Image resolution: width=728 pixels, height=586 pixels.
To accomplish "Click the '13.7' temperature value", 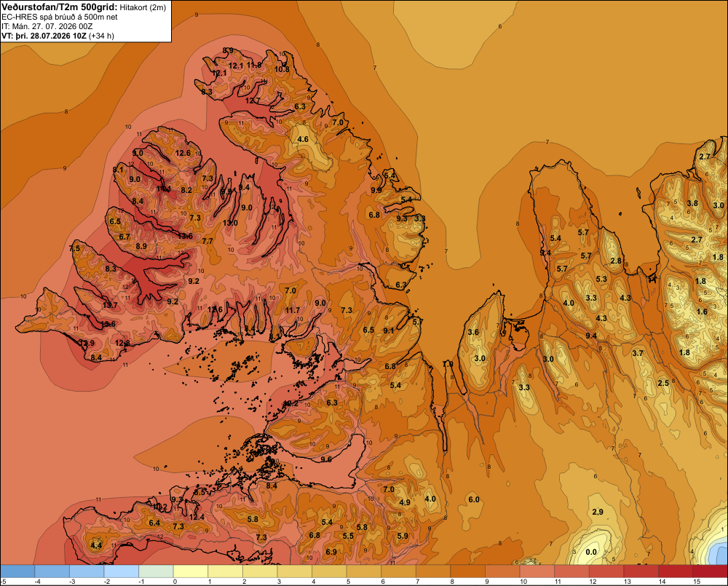I will pyautogui.click(x=110, y=305).
